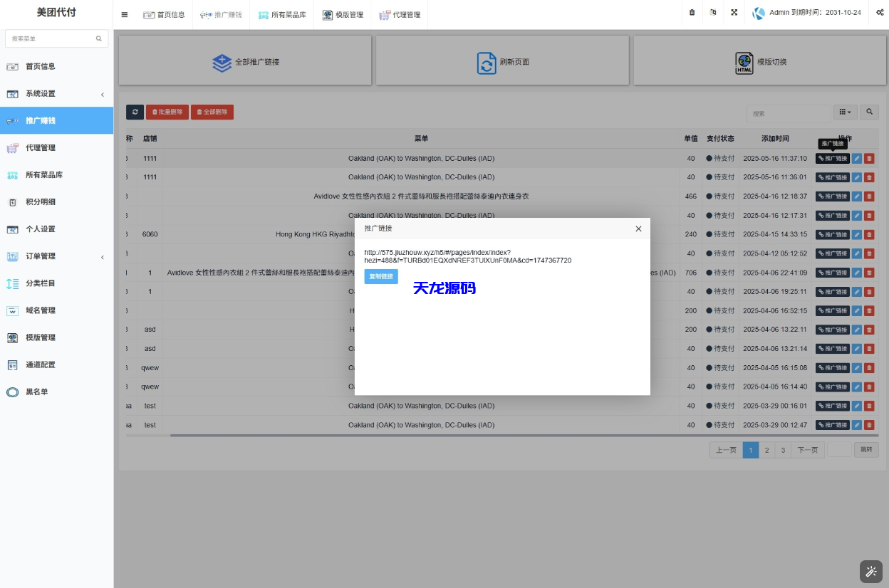Click the fullscreen expand icon in top bar
Screen dimensions: 889x588
click(x=734, y=13)
